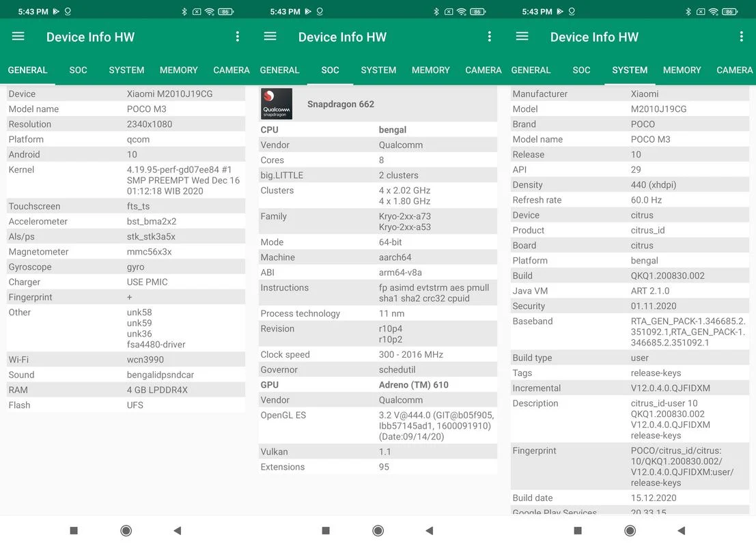
Task: Tap Process technology value 11 nm
Action: coord(391,314)
